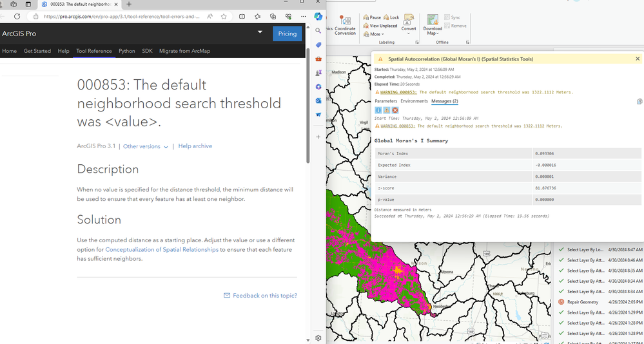644x344 pixels.
Task: Switch to Environments tab in results
Action: click(414, 101)
